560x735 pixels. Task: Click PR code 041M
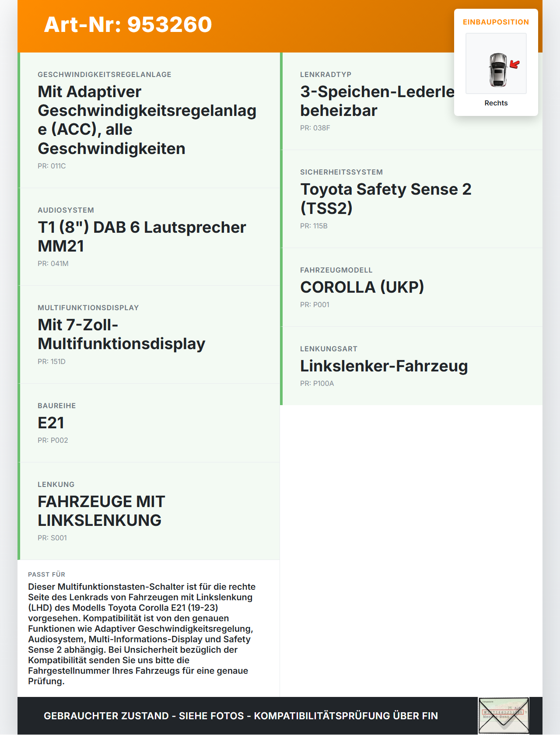point(53,263)
